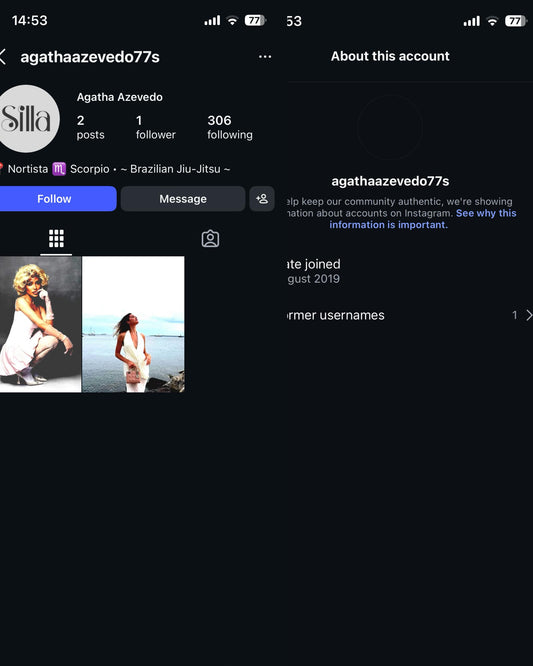Tap the 'About this account' title
Screen dimensions: 533x666
click(390, 56)
